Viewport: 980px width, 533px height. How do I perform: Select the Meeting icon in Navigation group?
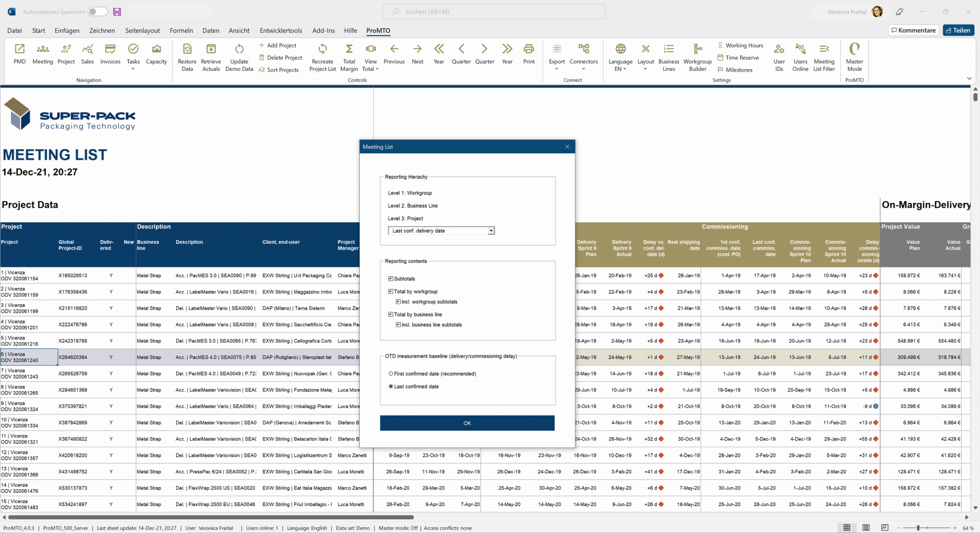[x=42, y=54]
